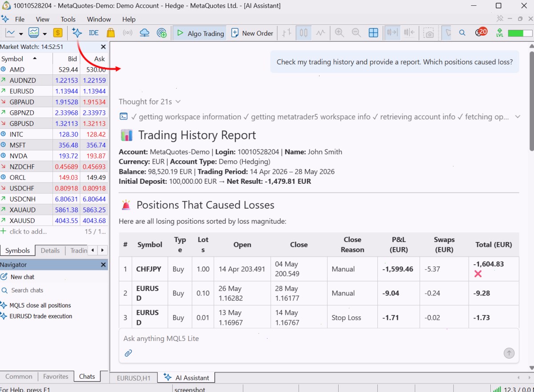This screenshot has width=534, height=392.
Task: Switch to candlestick chart display mode
Action: coord(303,33)
